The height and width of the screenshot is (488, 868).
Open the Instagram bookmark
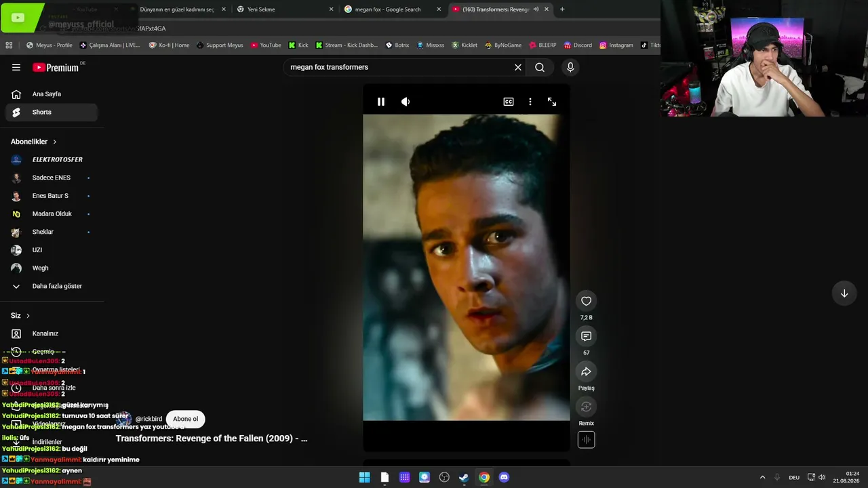pos(616,45)
